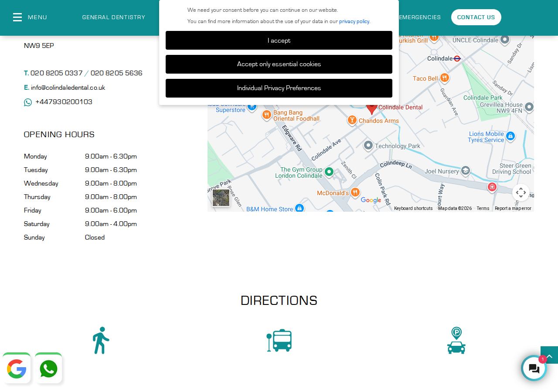The height and width of the screenshot is (392, 558).
Task: Open Individual Privacy Preferences
Action: coord(279,88)
